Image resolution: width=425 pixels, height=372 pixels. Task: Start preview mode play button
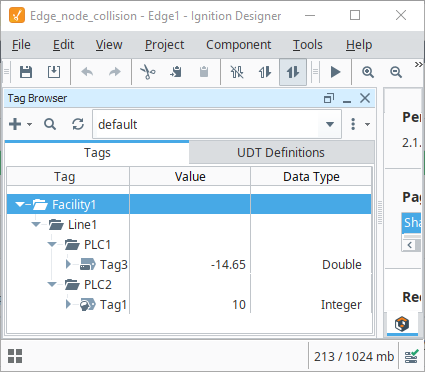pos(335,72)
